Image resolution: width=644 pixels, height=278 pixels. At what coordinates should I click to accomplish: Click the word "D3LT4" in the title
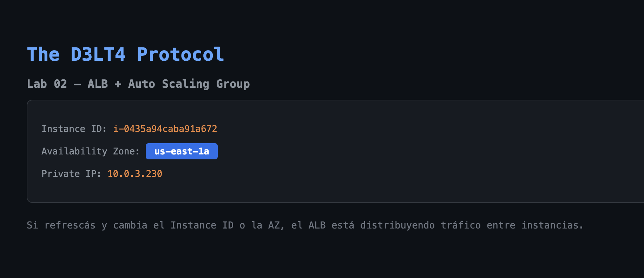(98, 54)
